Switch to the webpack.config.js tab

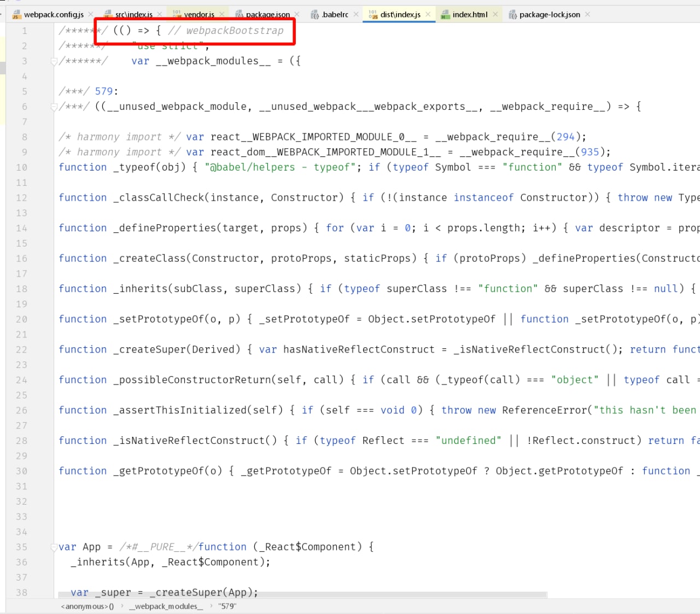click(x=53, y=15)
